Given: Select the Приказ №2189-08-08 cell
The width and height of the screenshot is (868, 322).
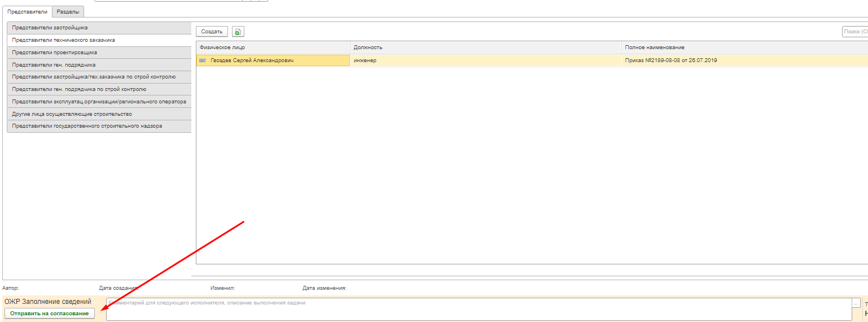Looking at the screenshot, I should coord(744,60).
